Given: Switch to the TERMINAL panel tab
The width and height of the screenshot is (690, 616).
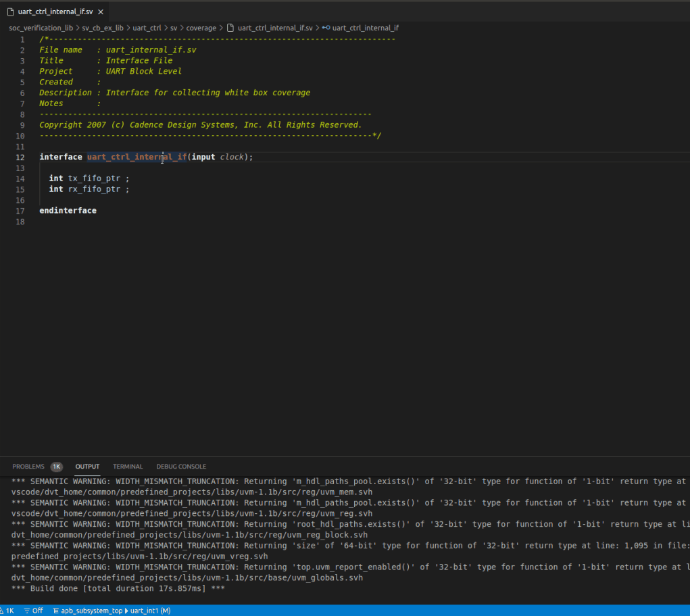Looking at the screenshot, I should coord(127,466).
